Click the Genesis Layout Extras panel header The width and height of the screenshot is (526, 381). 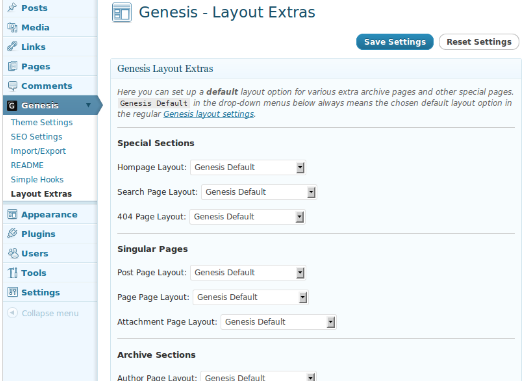pos(316,69)
